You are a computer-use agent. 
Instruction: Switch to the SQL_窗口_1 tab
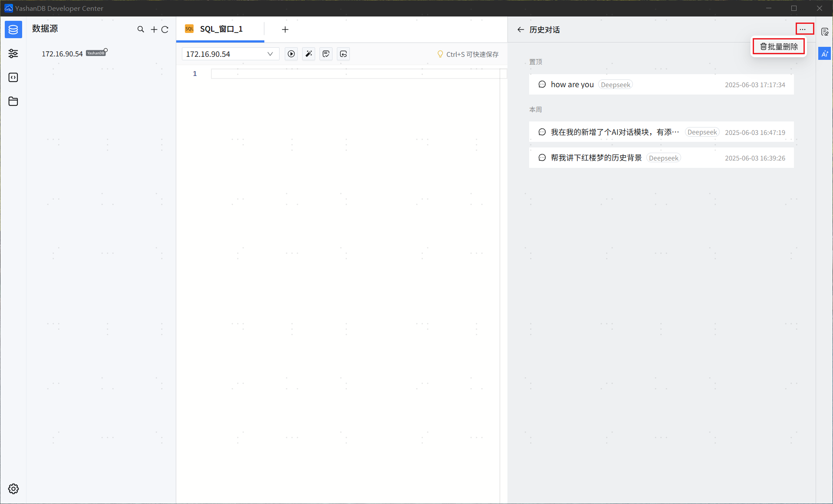click(x=221, y=29)
